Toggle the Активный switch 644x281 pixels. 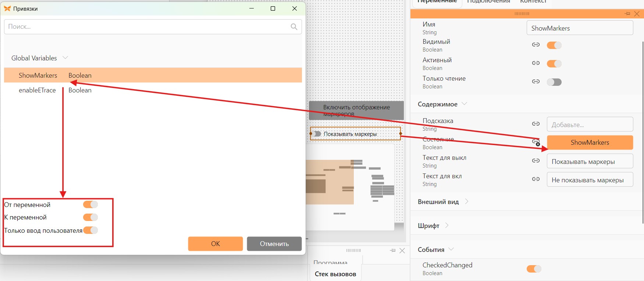[x=554, y=64]
